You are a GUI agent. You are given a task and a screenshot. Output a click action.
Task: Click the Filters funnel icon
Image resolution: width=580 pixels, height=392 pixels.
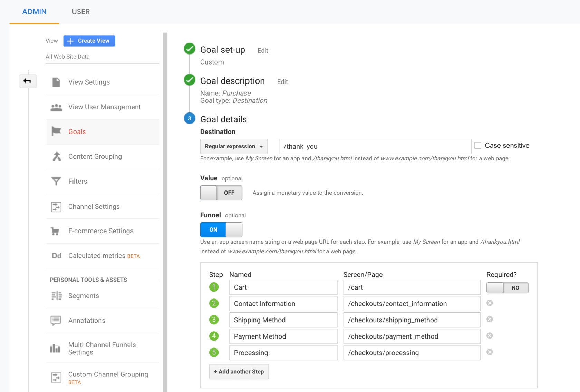[56, 181]
